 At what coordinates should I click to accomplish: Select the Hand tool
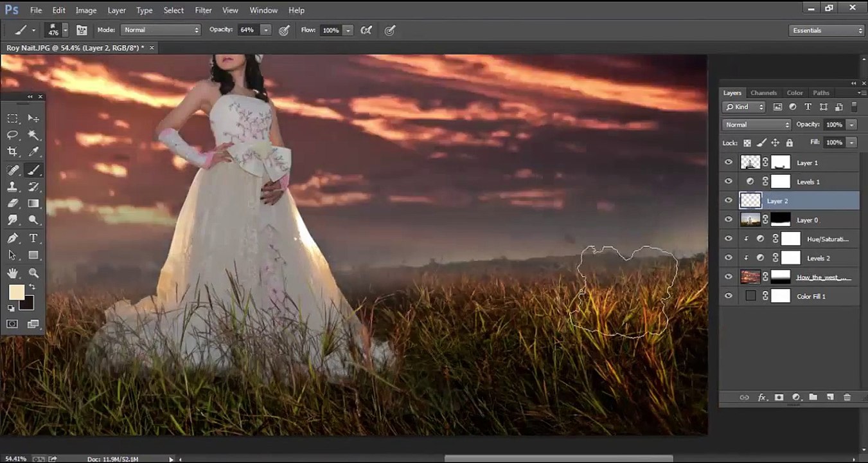(12, 273)
